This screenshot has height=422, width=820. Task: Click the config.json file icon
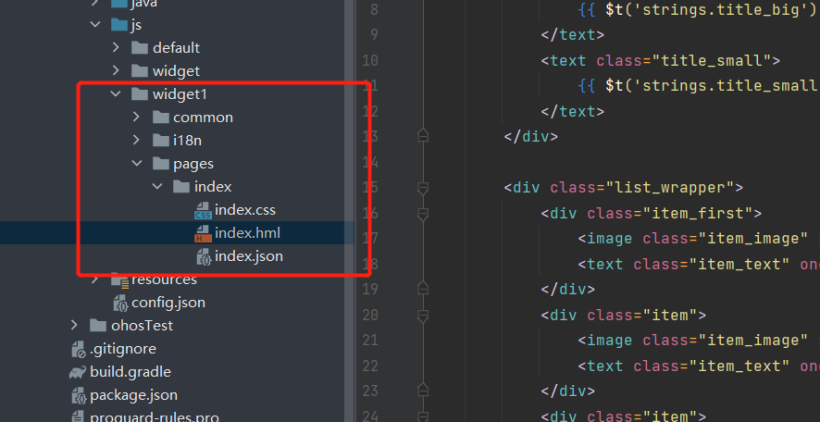pos(120,302)
